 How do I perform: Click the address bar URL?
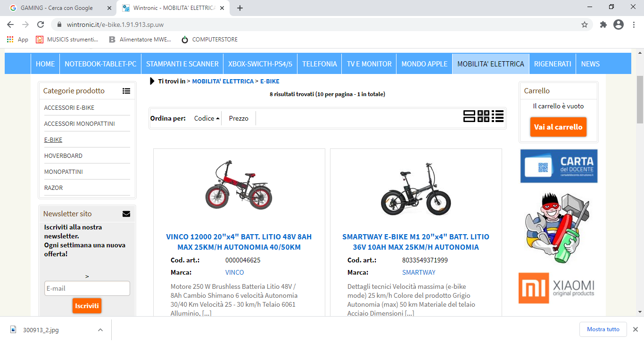115,24
